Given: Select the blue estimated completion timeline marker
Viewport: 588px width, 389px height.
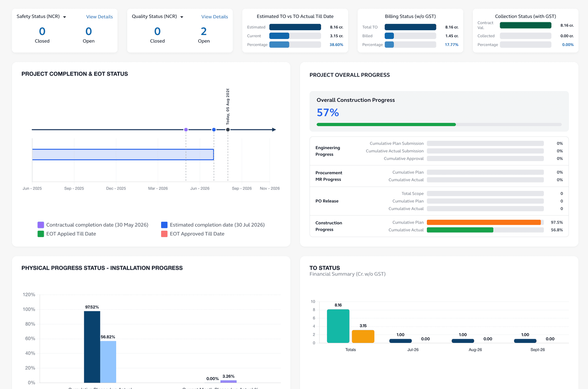Looking at the screenshot, I should point(214,130).
